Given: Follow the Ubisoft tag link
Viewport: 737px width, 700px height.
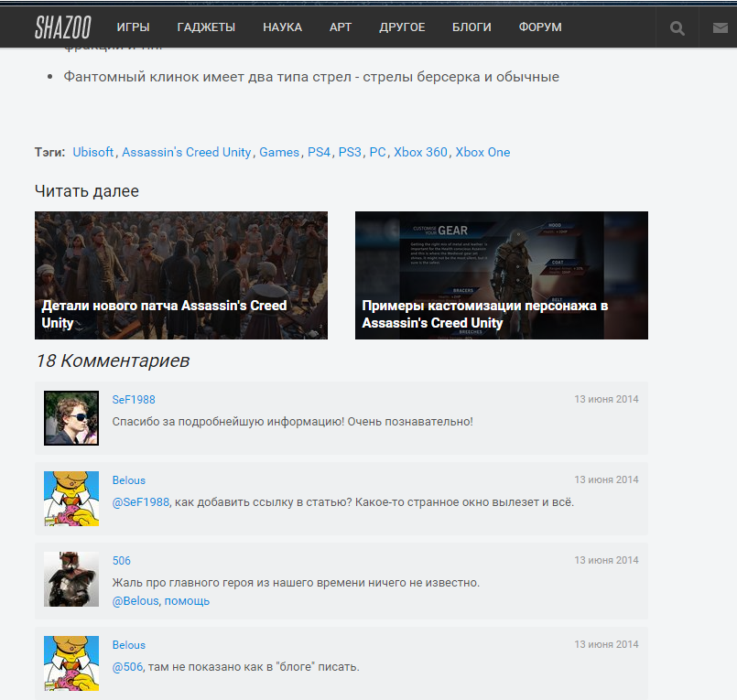Looking at the screenshot, I should (92, 152).
